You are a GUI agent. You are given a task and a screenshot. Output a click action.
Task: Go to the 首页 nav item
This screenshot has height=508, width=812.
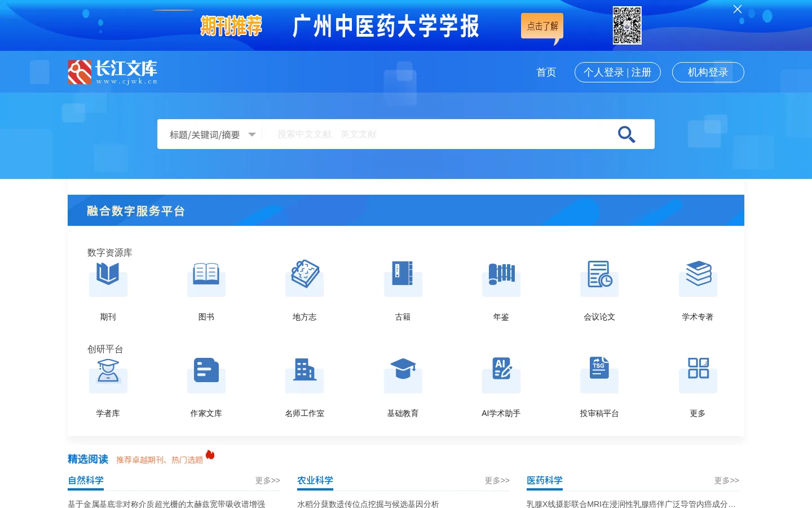[546, 72]
